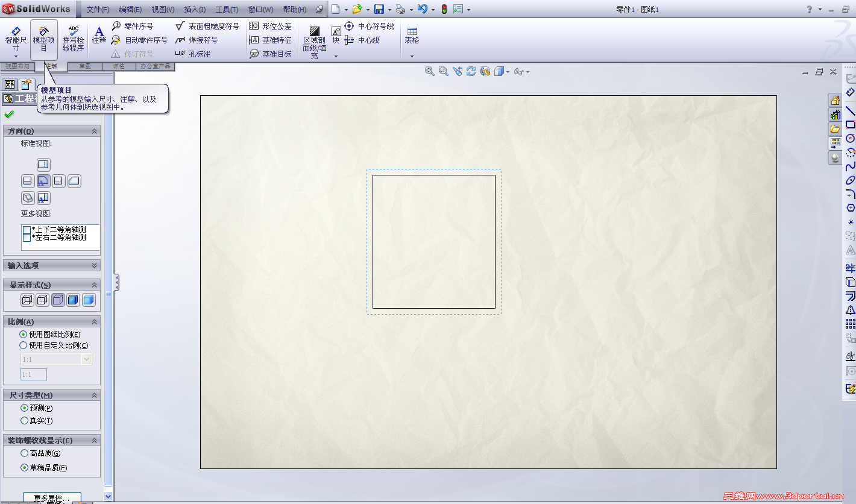The height and width of the screenshot is (504, 856).
Task: Open the SolidWorks Resources home icon
Action: [x=835, y=100]
